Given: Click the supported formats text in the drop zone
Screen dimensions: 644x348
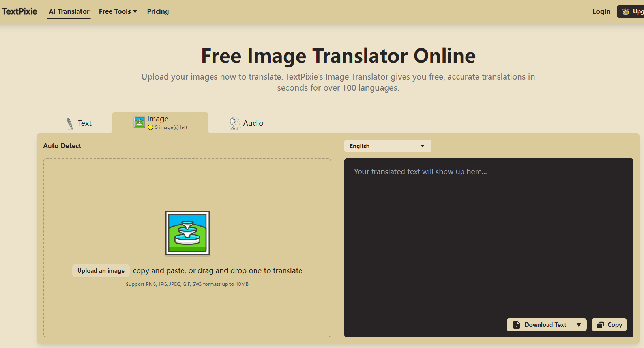Looking at the screenshot, I should coord(187,284).
